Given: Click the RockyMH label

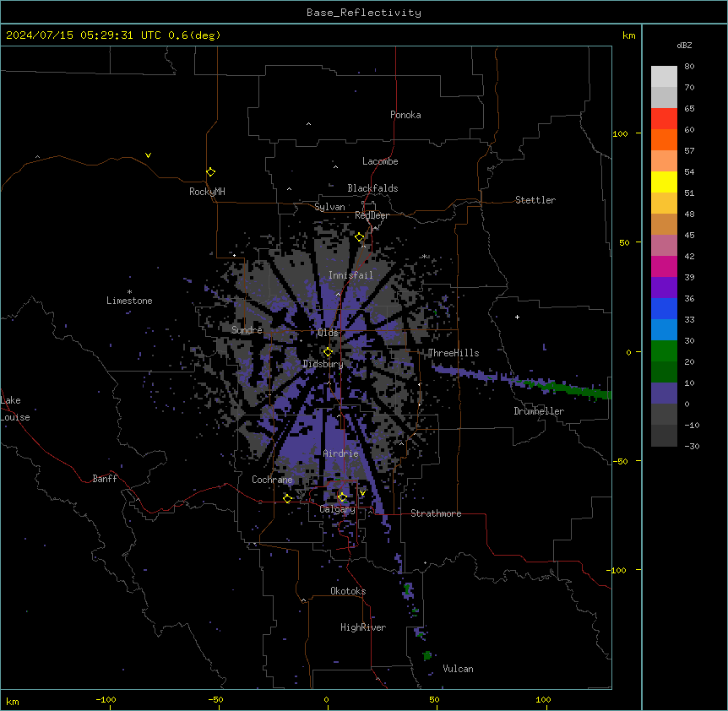Looking at the screenshot, I should point(207,192).
